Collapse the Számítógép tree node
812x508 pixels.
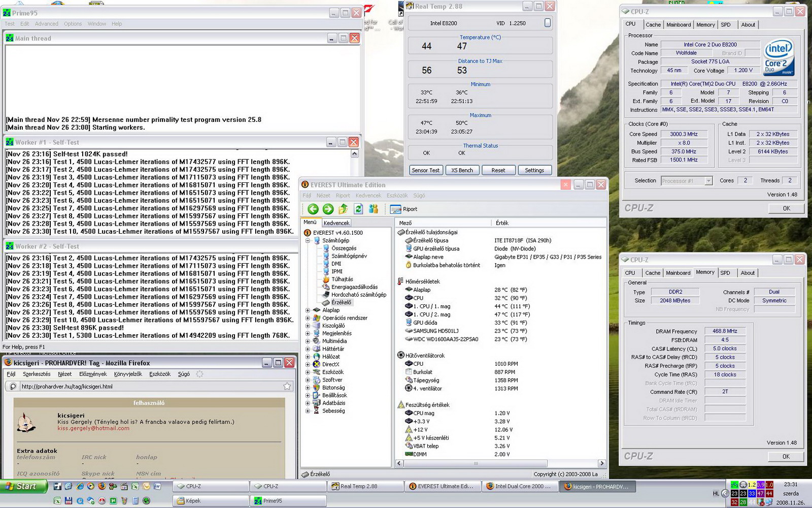308,241
